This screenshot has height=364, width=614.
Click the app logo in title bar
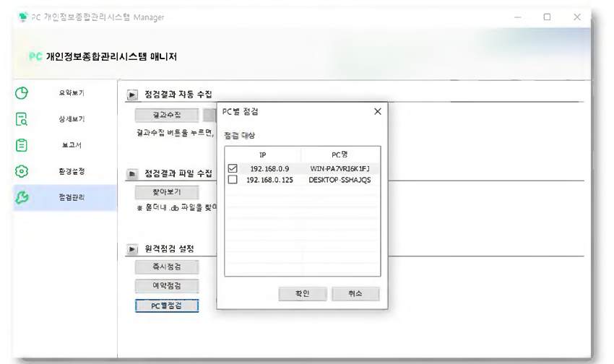tap(23, 17)
